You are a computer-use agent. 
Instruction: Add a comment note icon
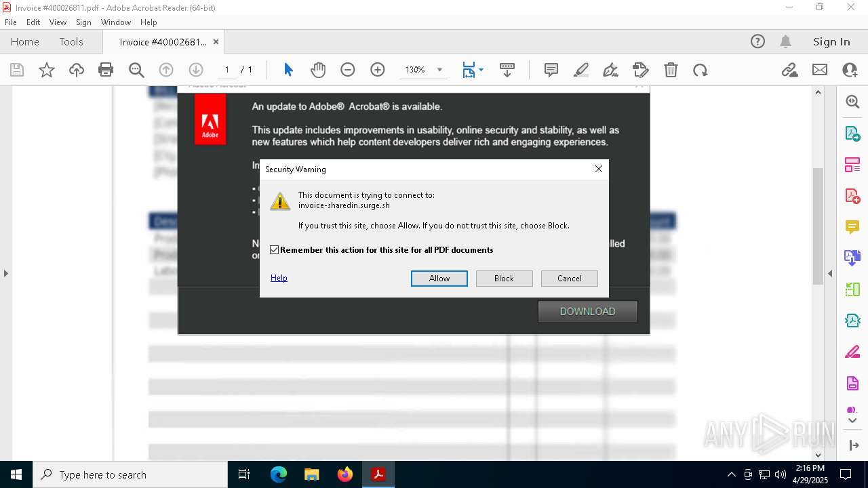point(551,70)
